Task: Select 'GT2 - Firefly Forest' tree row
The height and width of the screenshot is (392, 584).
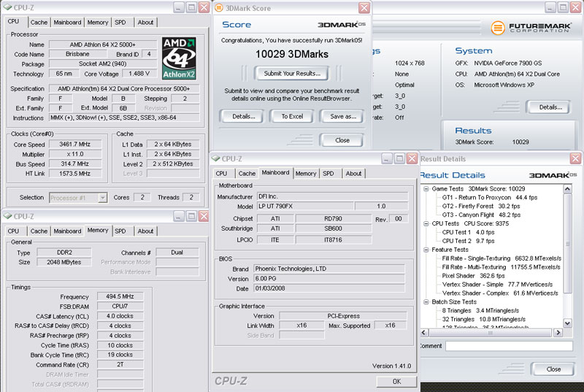Action: pos(481,206)
